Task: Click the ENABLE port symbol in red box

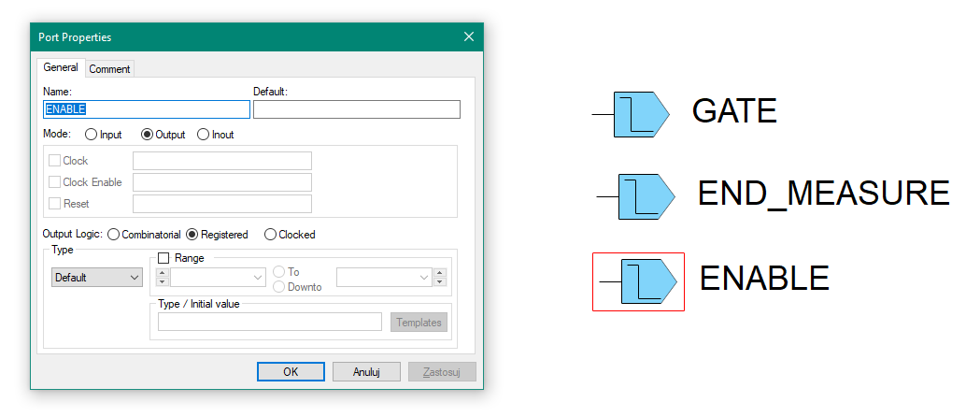Action: (648, 281)
